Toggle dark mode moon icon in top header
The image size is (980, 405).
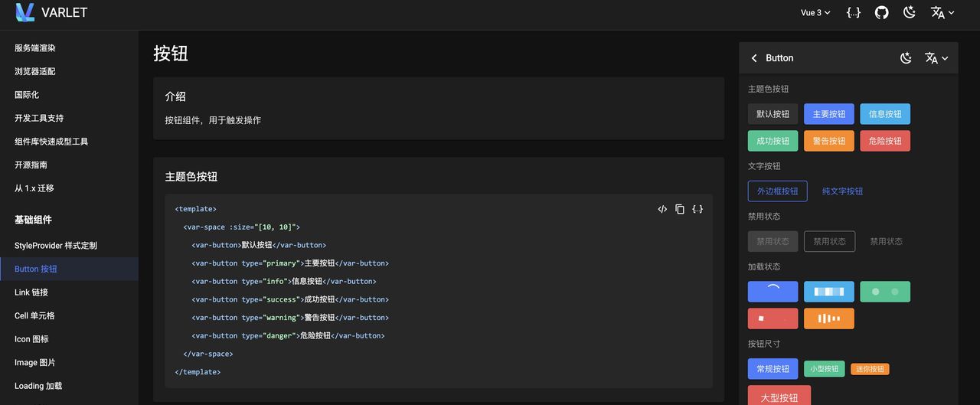[910, 12]
